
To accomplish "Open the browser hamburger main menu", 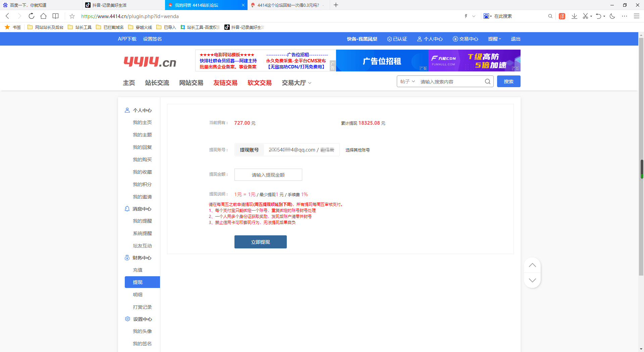I will (x=636, y=16).
